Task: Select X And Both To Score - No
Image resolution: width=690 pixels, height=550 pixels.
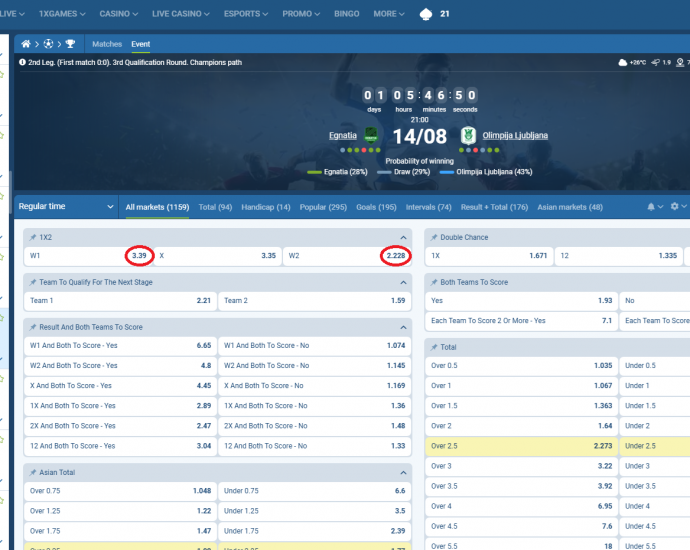Action: click(315, 386)
